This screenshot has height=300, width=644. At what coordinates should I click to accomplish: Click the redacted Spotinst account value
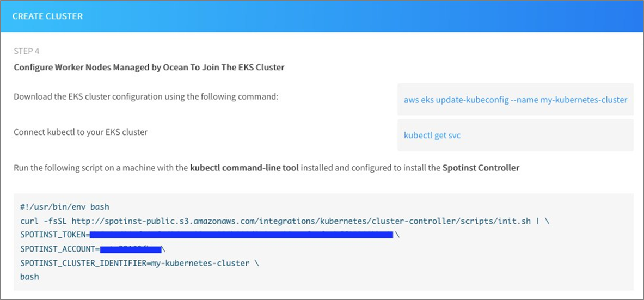[130, 249]
